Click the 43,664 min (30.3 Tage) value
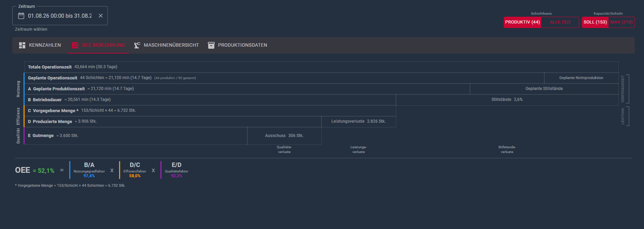 (96, 67)
